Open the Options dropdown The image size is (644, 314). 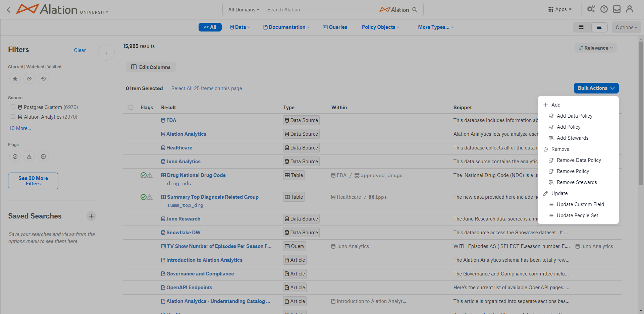click(626, 27)
